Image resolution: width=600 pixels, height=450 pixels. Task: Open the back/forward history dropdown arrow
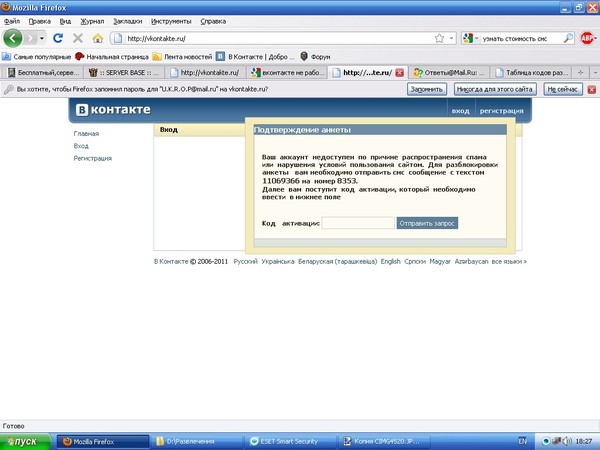click(42, 38)
